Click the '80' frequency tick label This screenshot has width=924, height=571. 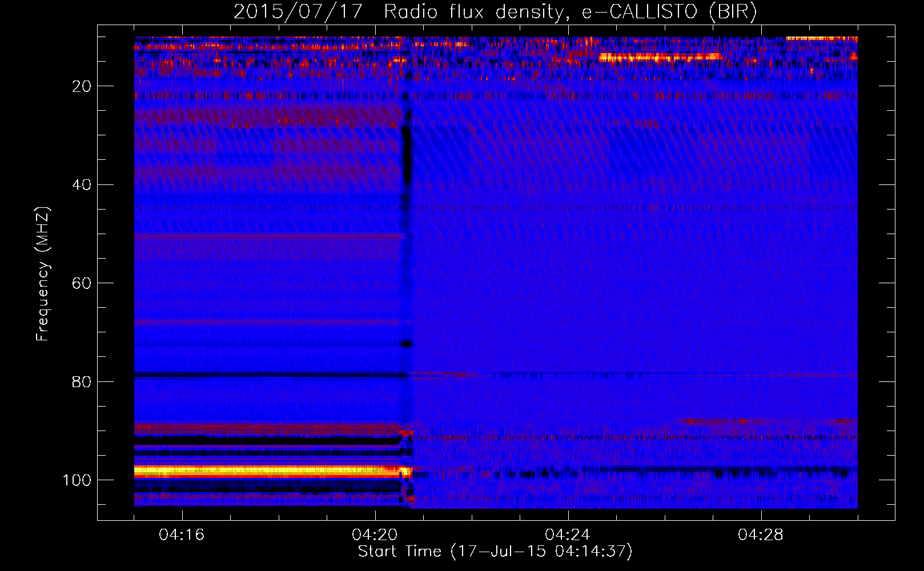tap(82, 382)
